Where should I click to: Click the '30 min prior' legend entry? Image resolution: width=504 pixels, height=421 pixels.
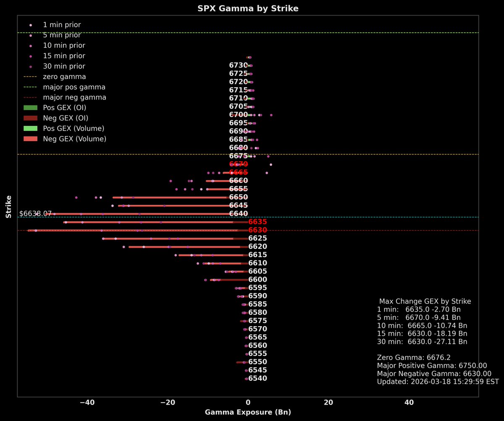coord(63,66)
